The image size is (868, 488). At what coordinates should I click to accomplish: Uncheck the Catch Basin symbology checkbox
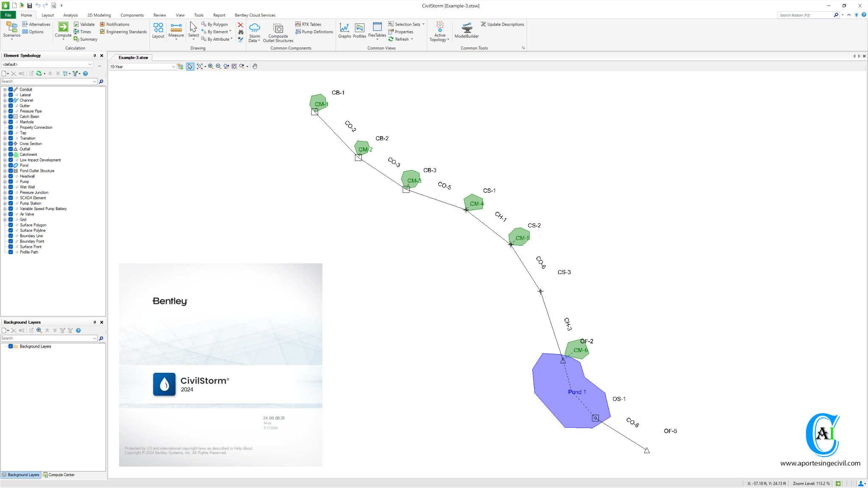coord(11,116)
